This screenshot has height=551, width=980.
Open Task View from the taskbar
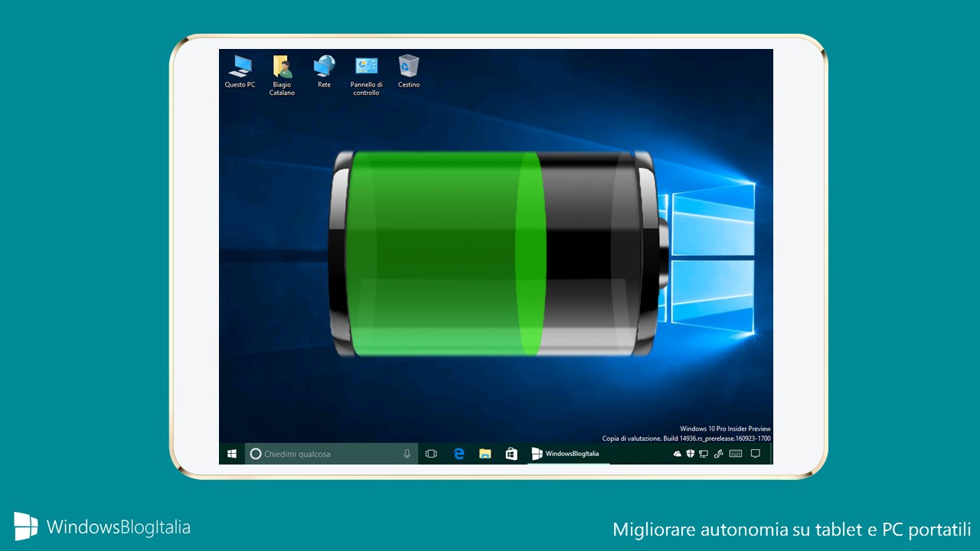(x=431, y=454)
